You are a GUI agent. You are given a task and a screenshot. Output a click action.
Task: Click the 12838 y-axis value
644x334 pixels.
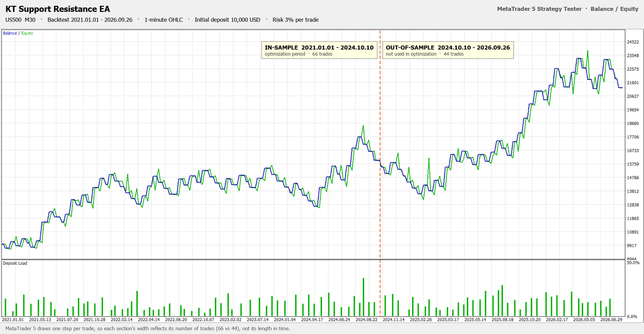[633, 205]
